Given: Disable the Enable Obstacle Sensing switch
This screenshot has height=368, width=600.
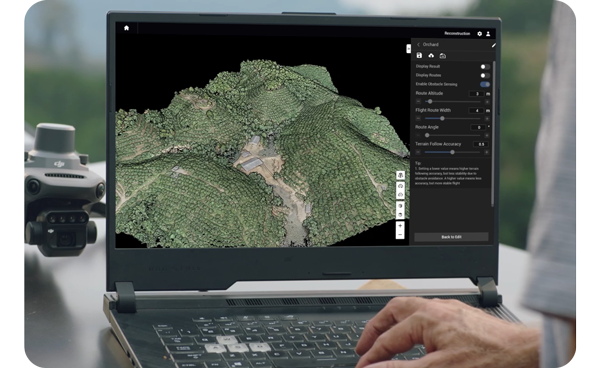Looking at the screenshot, I should (x=485, y=84).
